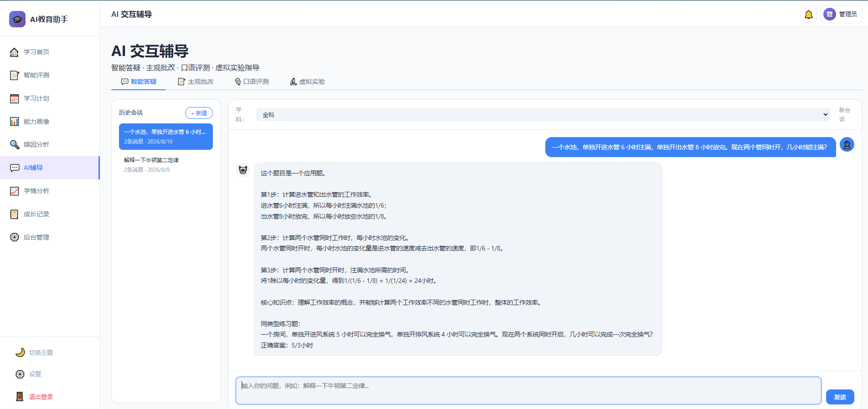Screen dimensions: 868x409
Task: Open 设置 at sidebar bottom
Action: click(x=35, y=374)
